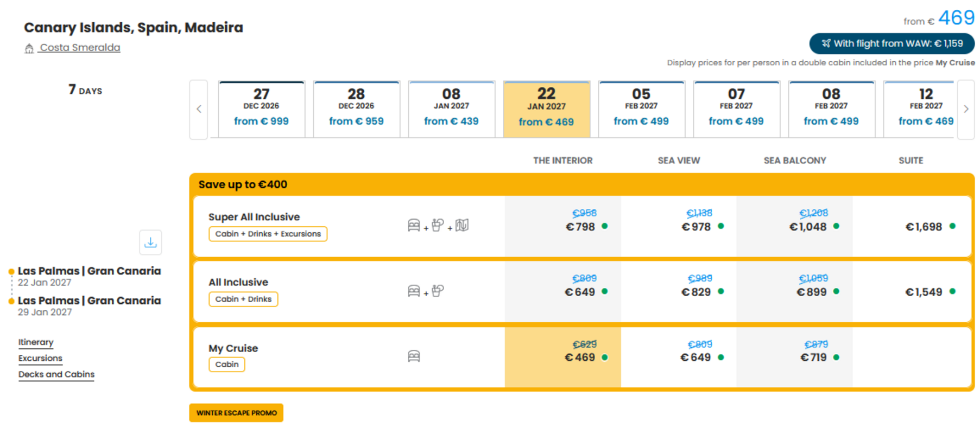Click the bed icon in Super All Inclusive row
This screenshot has height=434, width=980.
pyautogui.click(x=414, y=225)
